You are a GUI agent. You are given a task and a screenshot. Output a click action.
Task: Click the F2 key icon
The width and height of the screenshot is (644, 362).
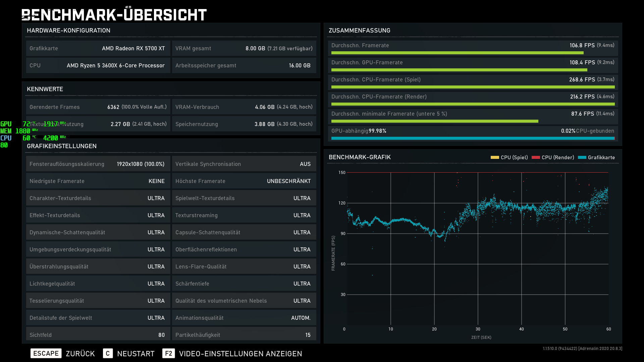coord(168,353)
